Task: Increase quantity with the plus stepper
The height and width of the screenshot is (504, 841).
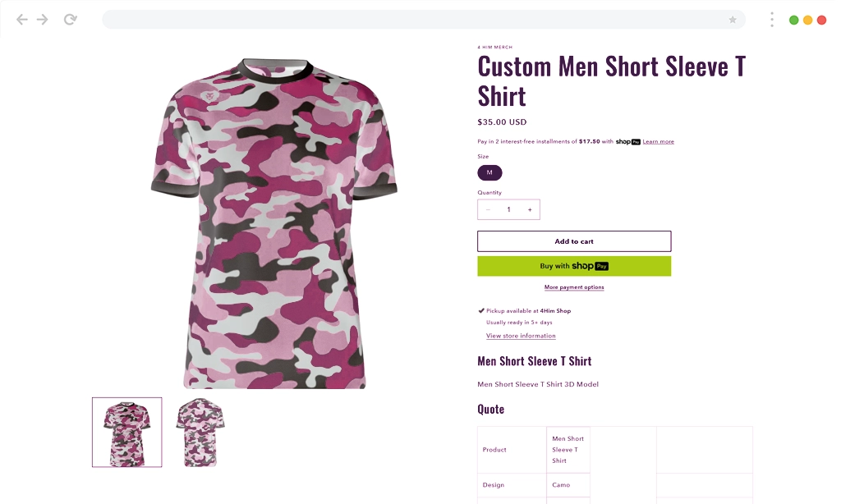Action: (x=530, y=209)
